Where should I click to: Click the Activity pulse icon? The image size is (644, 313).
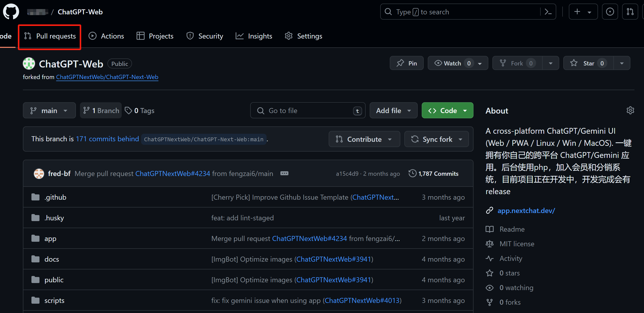[x=489, y=258]
